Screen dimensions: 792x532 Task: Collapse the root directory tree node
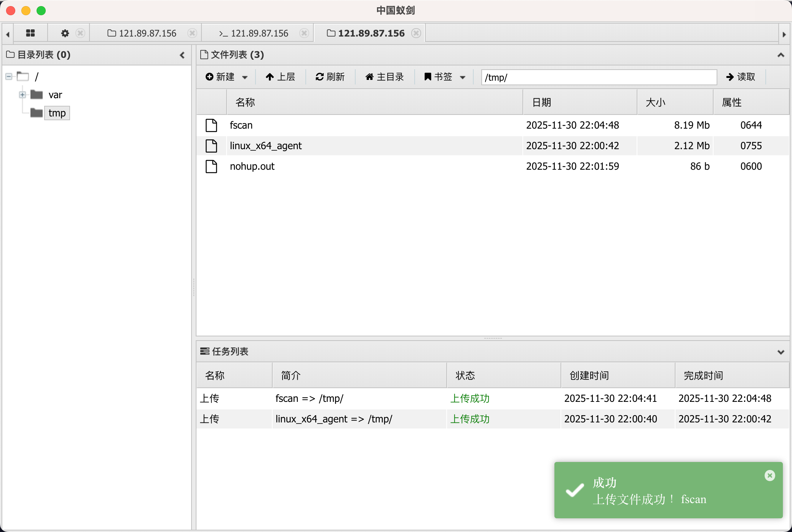pos(9,76)
